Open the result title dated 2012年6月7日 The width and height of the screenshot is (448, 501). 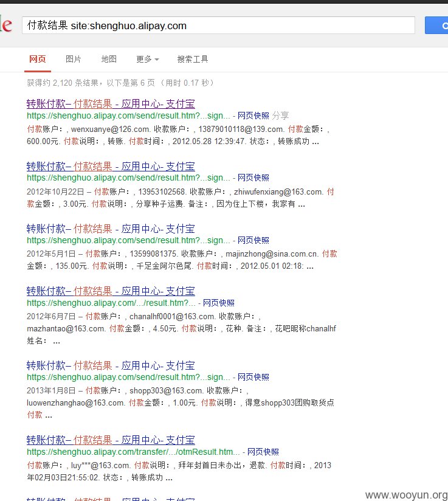(x=111, y=291)
